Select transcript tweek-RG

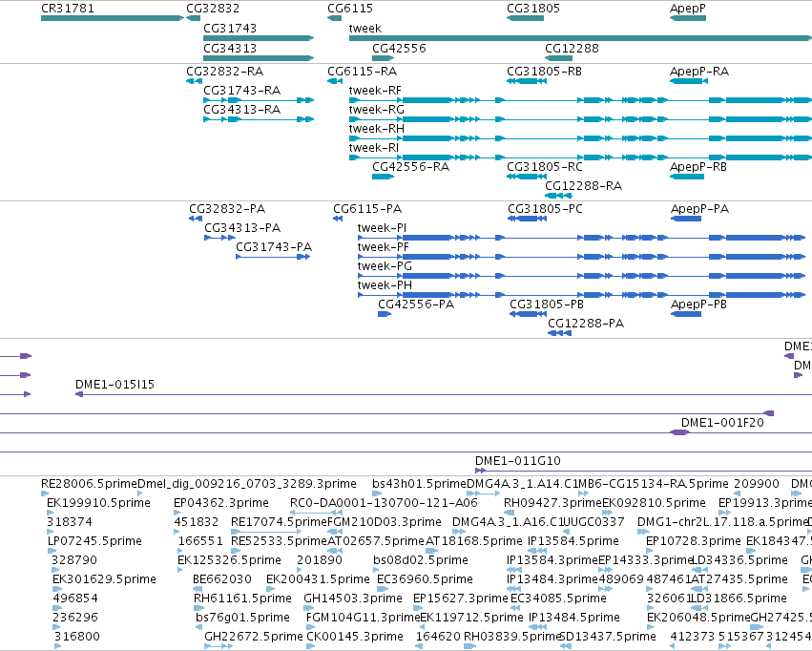(x=580, y=119)
